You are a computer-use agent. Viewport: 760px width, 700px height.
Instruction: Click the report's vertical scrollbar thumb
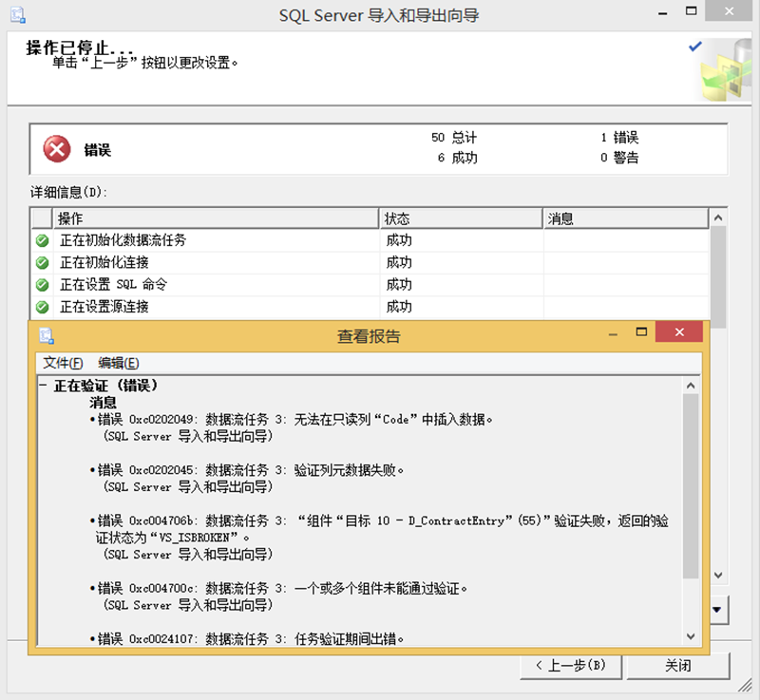point(691,484)
